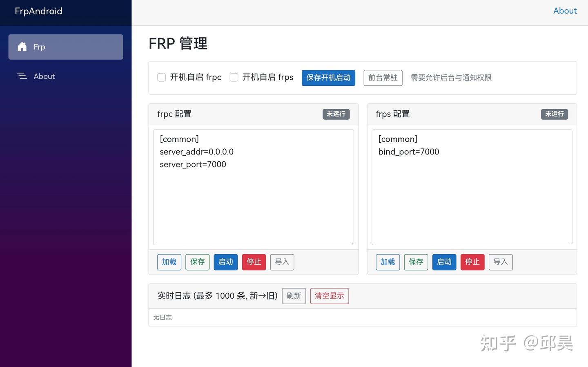Open the About sidebar menu item
Image resolution: width=588 pixels, height=367 pixels.
click(66, 76)
